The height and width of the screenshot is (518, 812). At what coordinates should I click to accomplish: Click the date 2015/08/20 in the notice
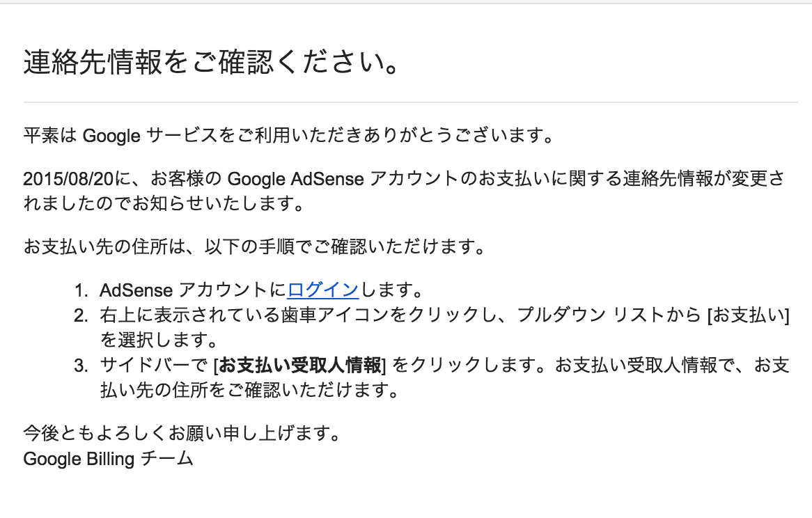coord(68,178)
